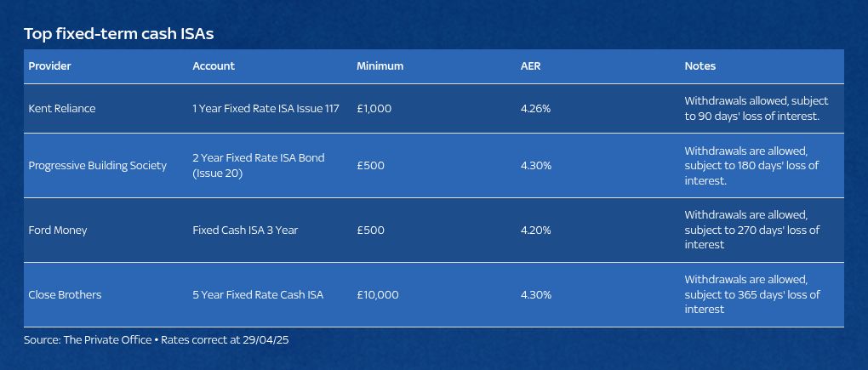Image resolution: width=868 pixels, height=370 pixels.
Task: Click the 365 days' loss of interest note
Action: [752, 295]
